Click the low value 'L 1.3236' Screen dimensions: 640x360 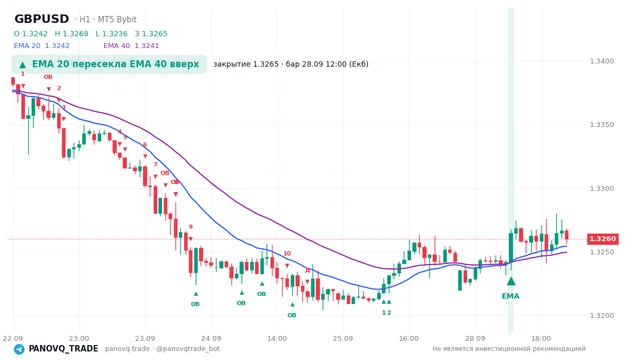pyautogui.click(x=111, y=34)
